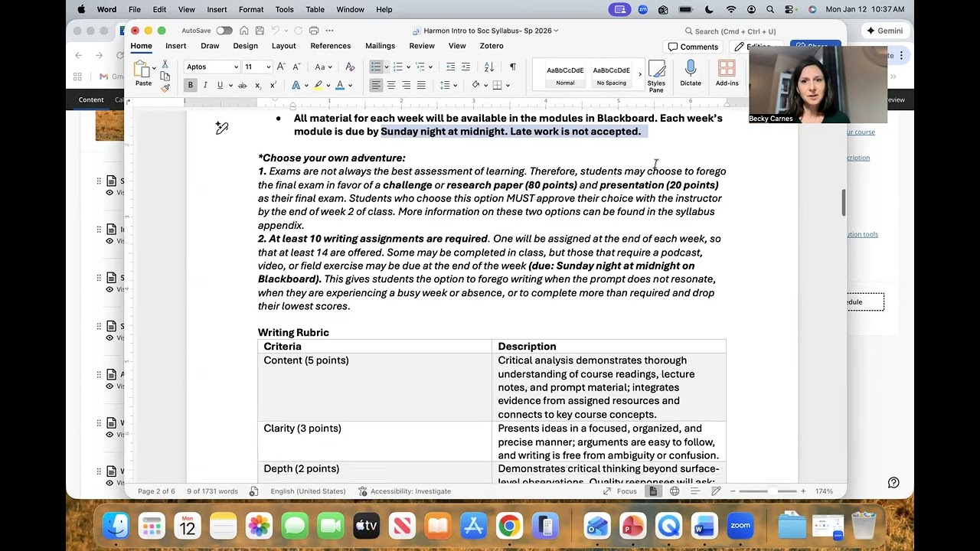The image size is (980, 551).
Task: Go to Home icon in title bar
Action: pos(243,31)
